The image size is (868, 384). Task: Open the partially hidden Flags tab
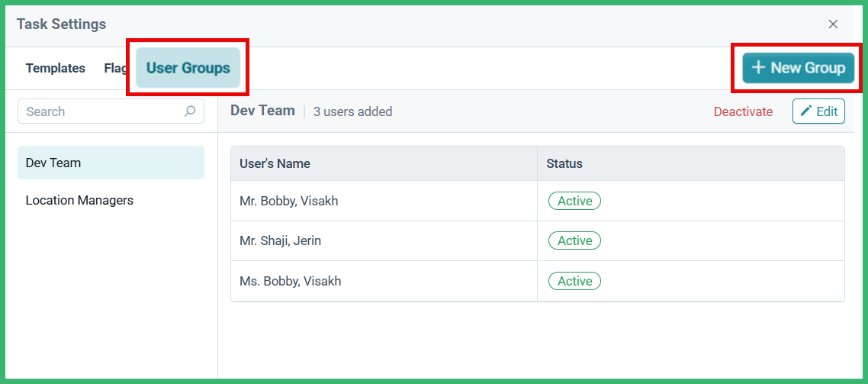tap(116, 68)
